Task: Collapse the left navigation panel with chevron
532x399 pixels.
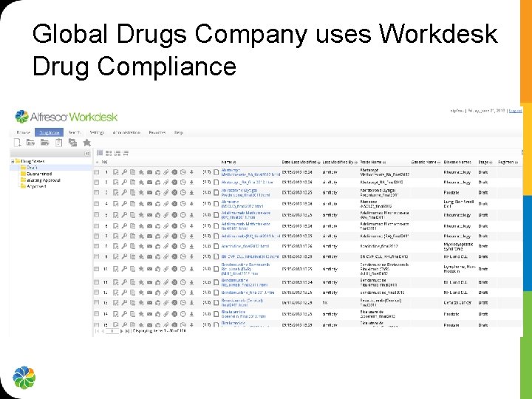Action: [x=87, y=154]
